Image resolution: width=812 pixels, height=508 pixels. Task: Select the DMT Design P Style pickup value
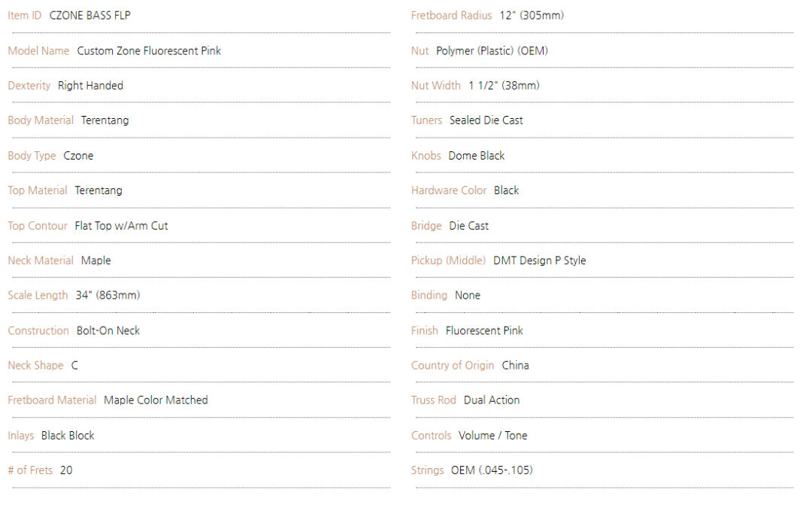[x=539, y=260]
